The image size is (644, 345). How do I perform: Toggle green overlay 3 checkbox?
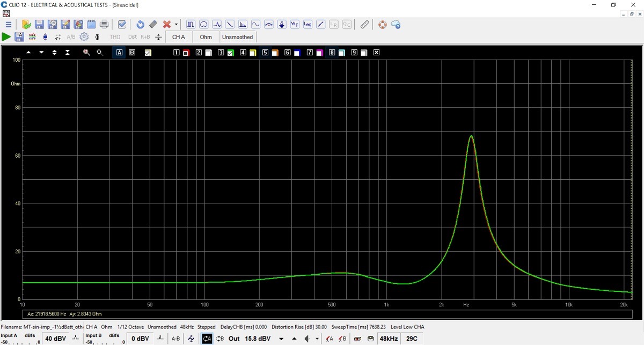pyautogui.click(x=230, y=53)
